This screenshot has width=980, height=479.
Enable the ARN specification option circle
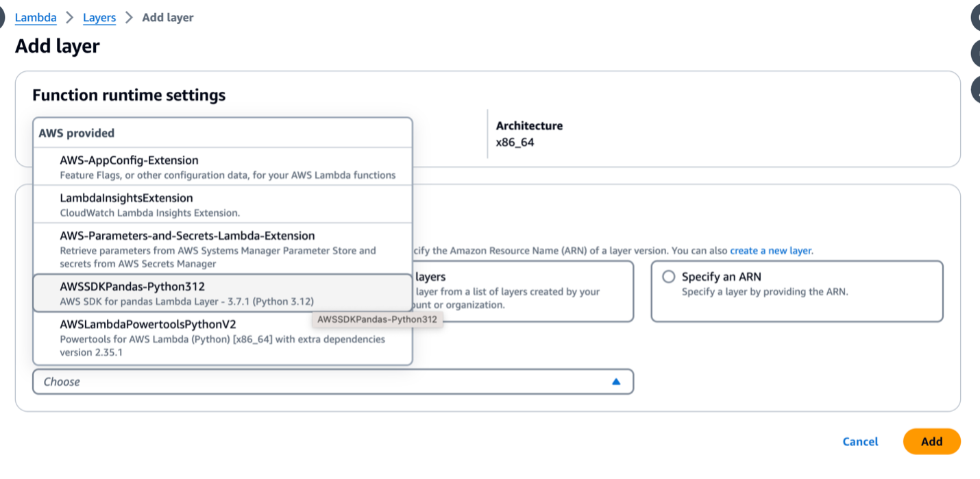click(668, 276)
